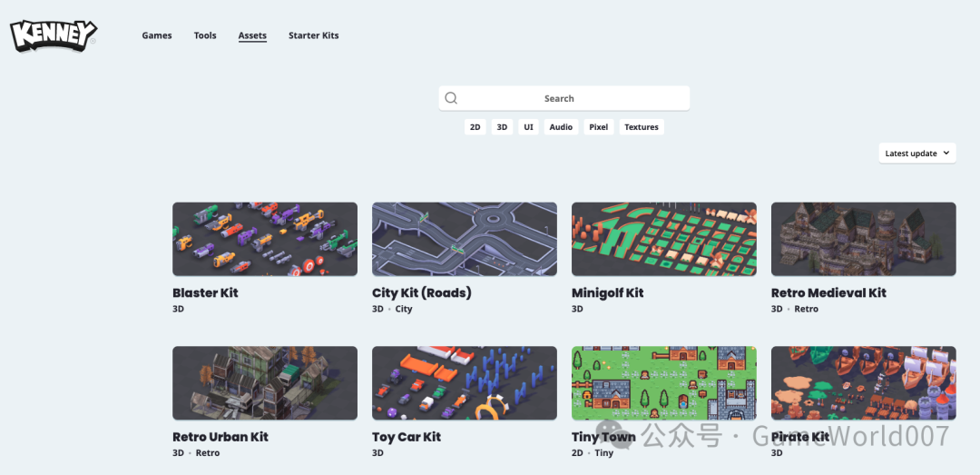Filter assets by UI tag
The height and width of the screenshot is (475, 980).
(x=529, y=127)
